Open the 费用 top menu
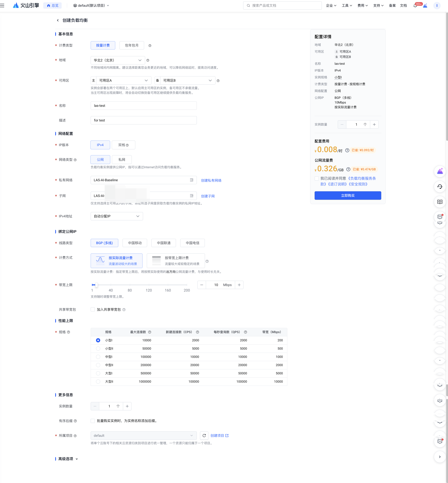The height and width of the screenshot is (483, 448). 362,6
